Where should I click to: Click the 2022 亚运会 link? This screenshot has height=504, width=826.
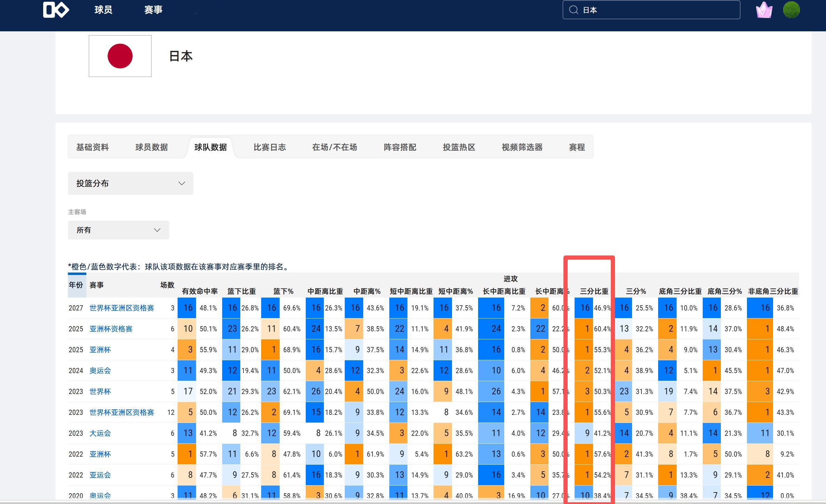(100, 475)
